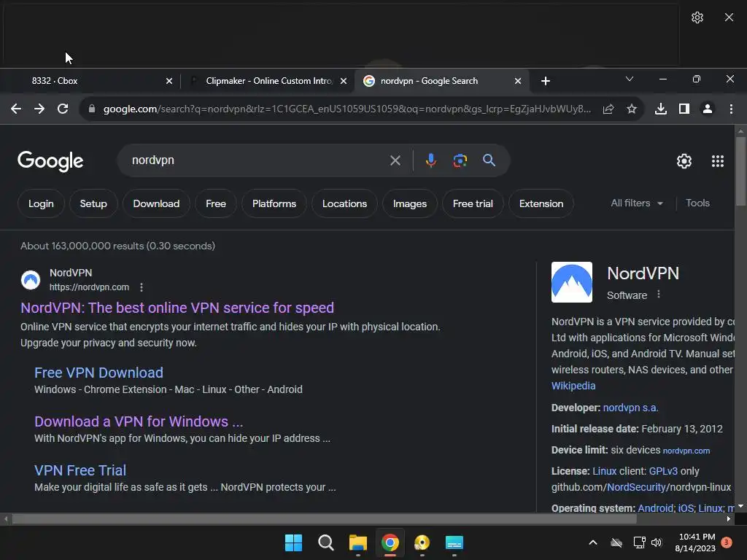Open more options for the NordVPN knowledge panel

point(659,295)
